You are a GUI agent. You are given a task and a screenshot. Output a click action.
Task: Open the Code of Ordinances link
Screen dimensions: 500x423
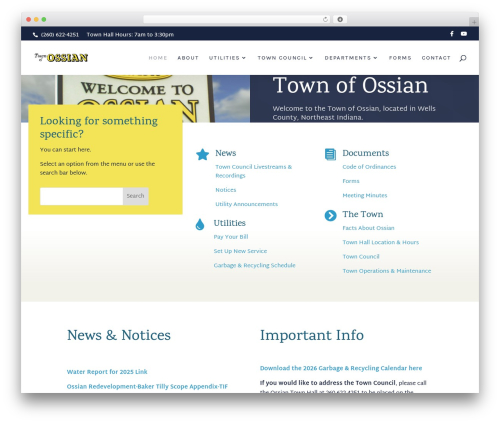click(x=369, y=167)
